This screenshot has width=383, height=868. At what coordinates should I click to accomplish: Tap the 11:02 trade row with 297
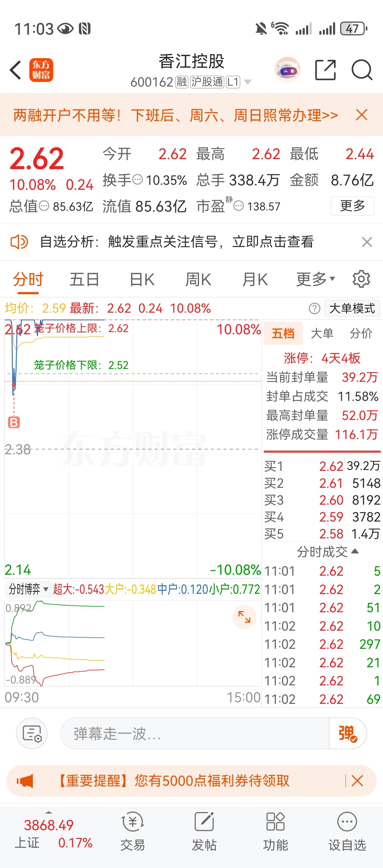click(x=322, y=644)
